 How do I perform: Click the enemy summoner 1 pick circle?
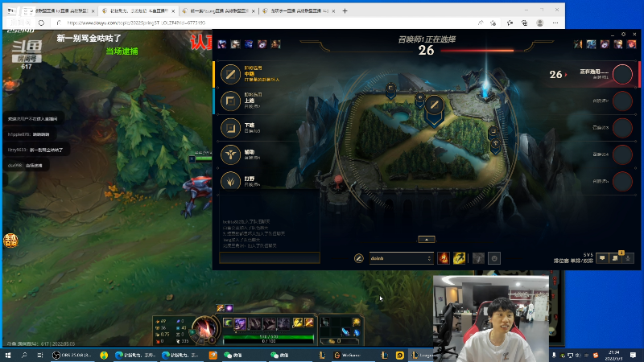tap(622, 74)
